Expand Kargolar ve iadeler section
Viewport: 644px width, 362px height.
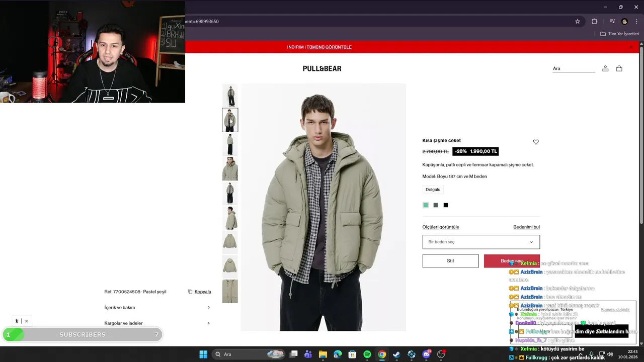tap(157, 323)
